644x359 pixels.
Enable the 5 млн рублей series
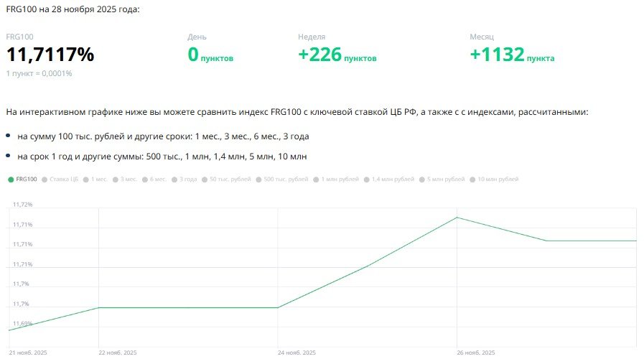pos(445,179)
